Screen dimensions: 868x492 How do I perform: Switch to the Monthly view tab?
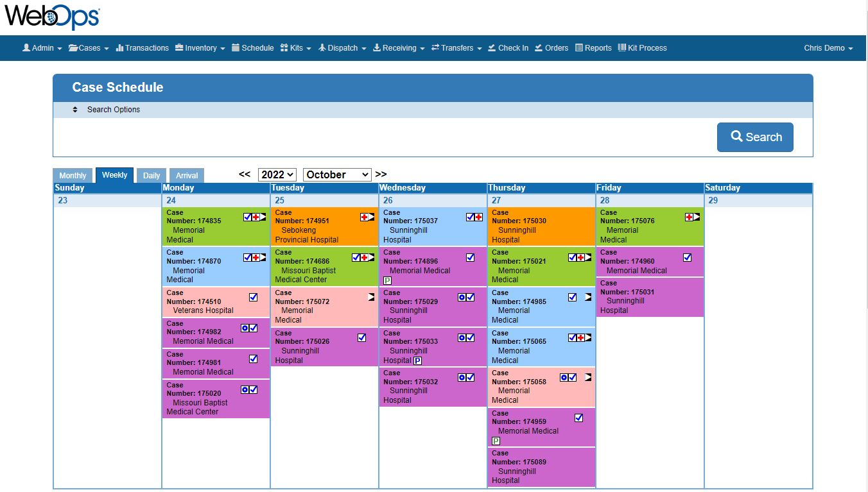tap(72, 174)
